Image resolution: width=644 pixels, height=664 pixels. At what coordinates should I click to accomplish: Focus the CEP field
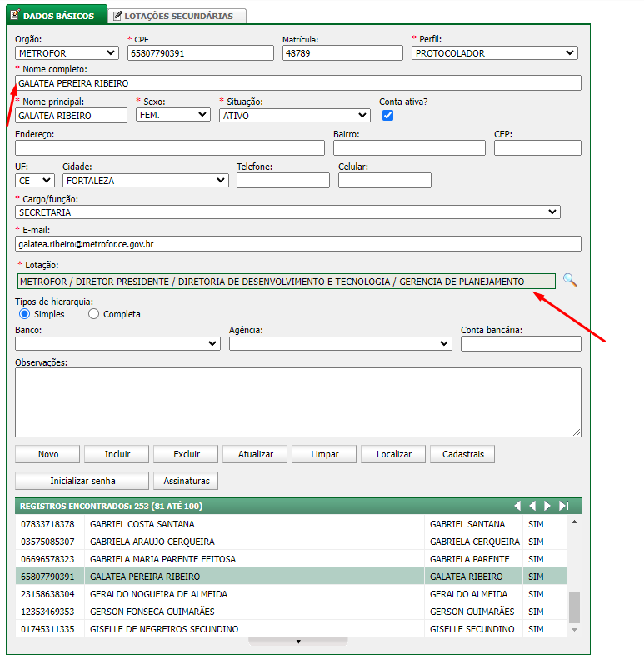[x=537, y=147]
